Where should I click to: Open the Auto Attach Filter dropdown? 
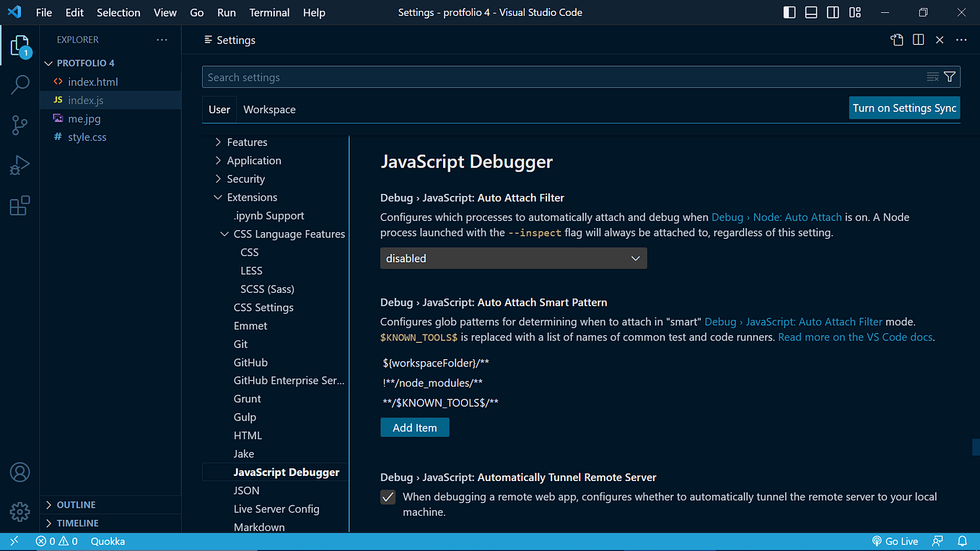(x=513, y=257)
